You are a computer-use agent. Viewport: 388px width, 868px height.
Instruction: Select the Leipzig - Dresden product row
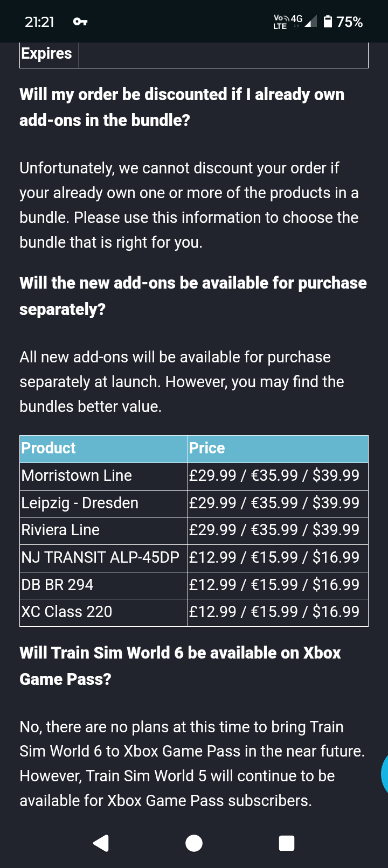(80, 503)
